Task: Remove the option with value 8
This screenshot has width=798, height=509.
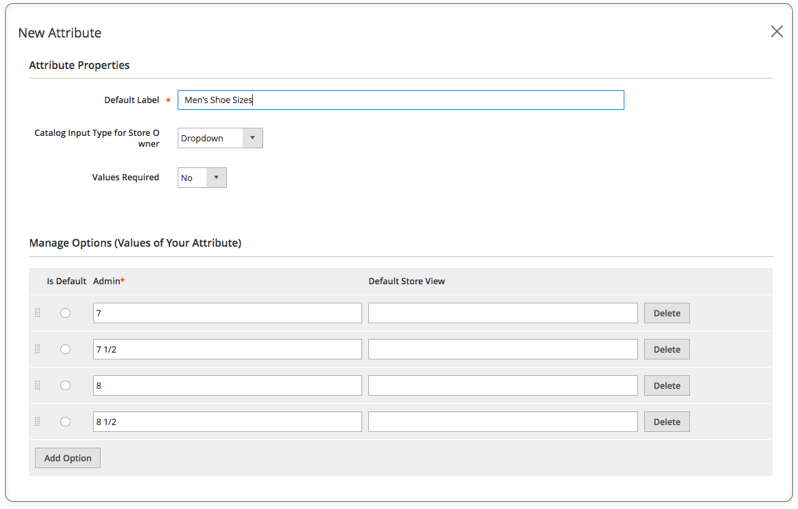Action: click(x=667, y=385)
